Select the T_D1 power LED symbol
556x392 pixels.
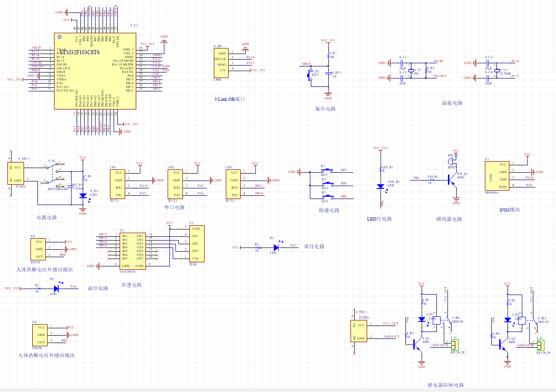[83, 195]
